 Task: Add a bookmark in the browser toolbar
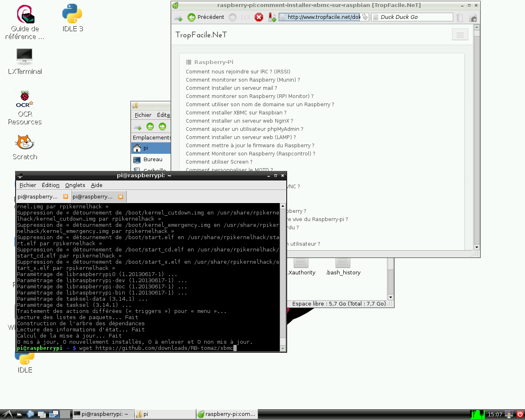click(272, 17)
